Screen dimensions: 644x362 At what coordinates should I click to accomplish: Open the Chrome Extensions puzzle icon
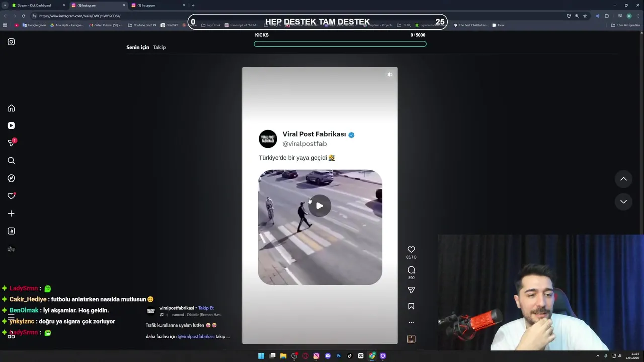[607, 16]
